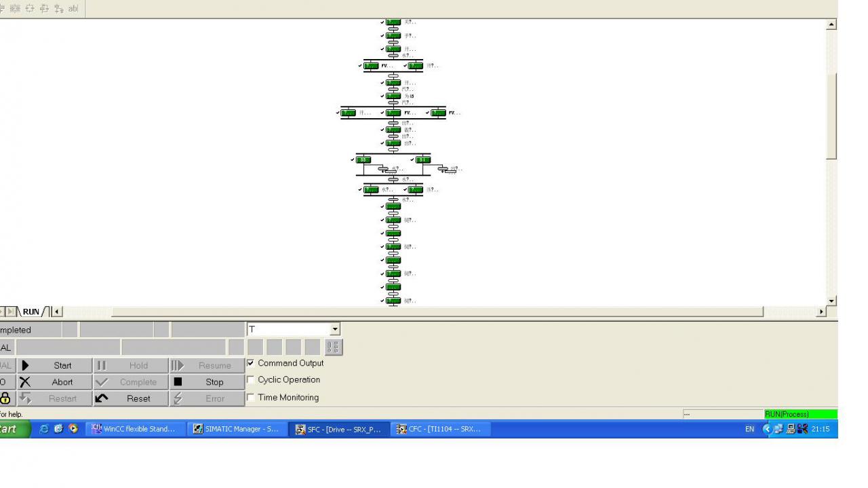Click the Reset button

(x=131, y=398)
